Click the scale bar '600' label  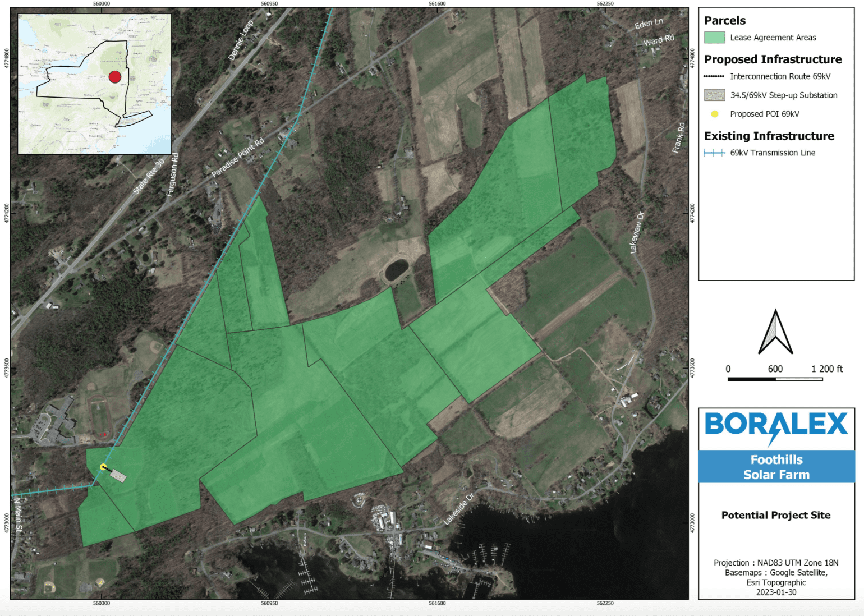(775, 369)
